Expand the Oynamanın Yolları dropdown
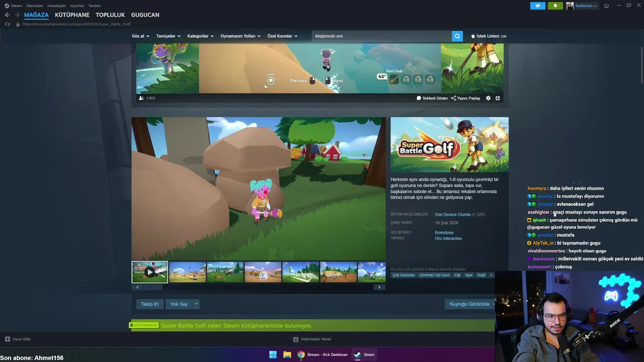This screenshot has width=644, height=362. pyautogui.click(x=240, y=36)
